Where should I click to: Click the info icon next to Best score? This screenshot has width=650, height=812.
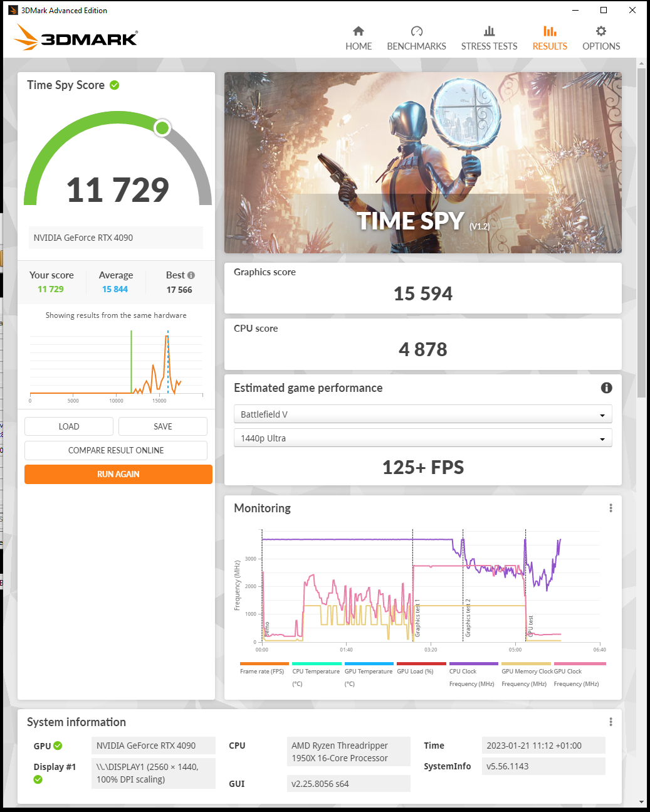[x=191, y=275]
